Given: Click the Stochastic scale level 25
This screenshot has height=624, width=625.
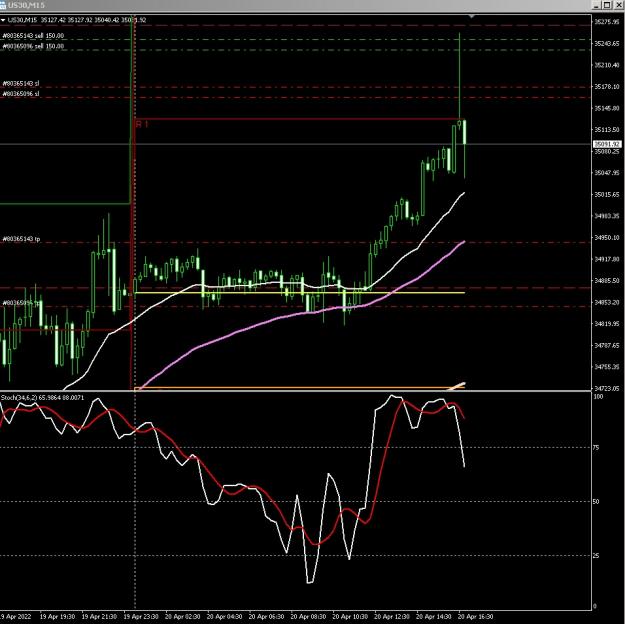Looking at the screenshot, I should point(596,555).
